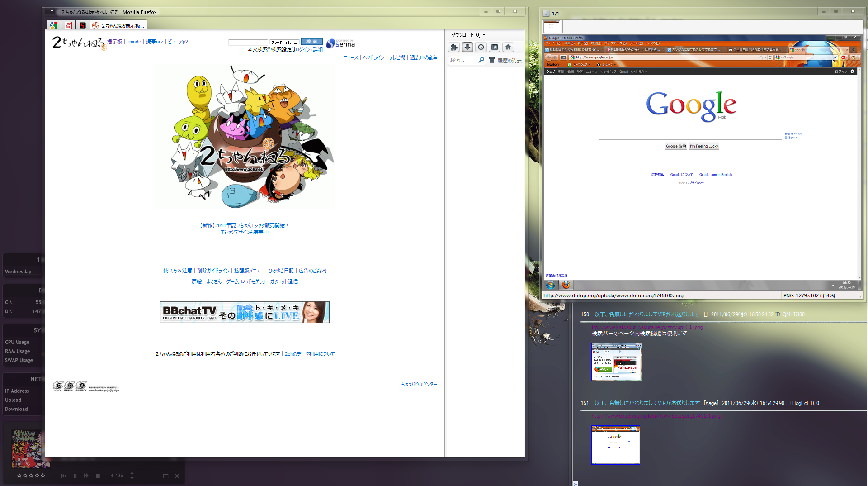The image size is (868, 486).
Task: Open the 削除ガイドライン link
Action: 213,271
